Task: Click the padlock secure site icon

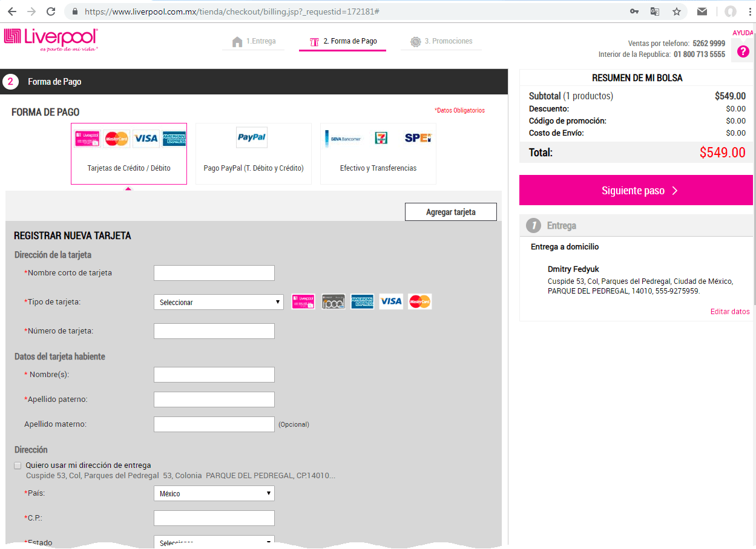Action: click(x=75, y=12)
